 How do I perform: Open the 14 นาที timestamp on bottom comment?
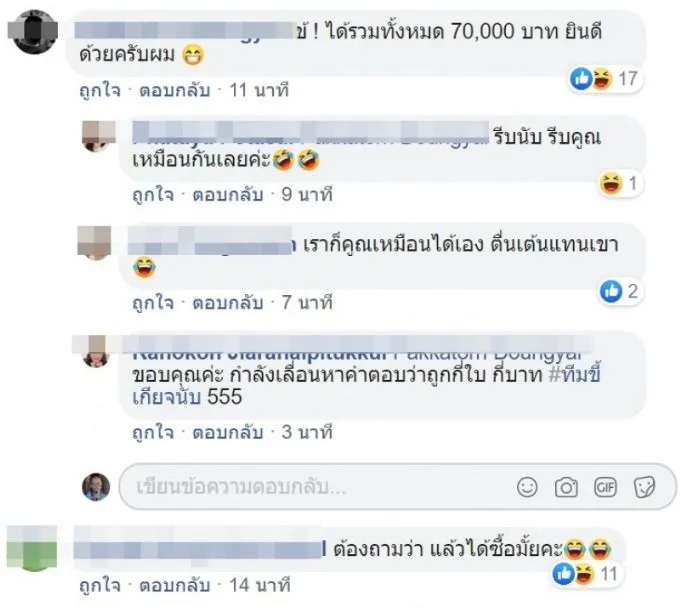coord(260,585)
